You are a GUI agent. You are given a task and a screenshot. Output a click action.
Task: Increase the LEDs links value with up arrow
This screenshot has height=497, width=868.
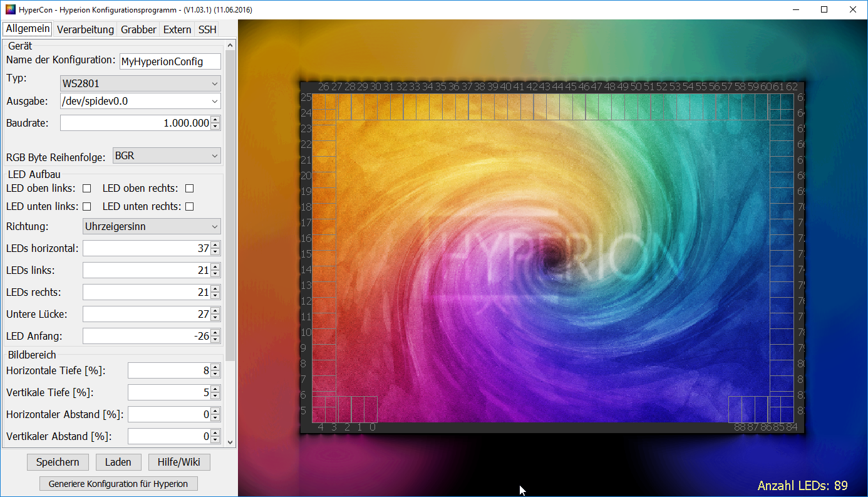tap(215, 267)
